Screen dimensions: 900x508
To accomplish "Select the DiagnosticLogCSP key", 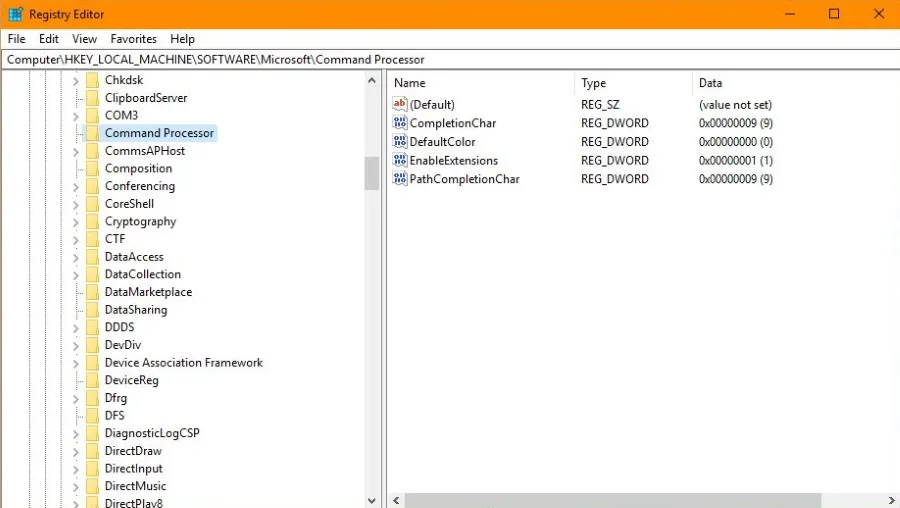I will [152, 433].
